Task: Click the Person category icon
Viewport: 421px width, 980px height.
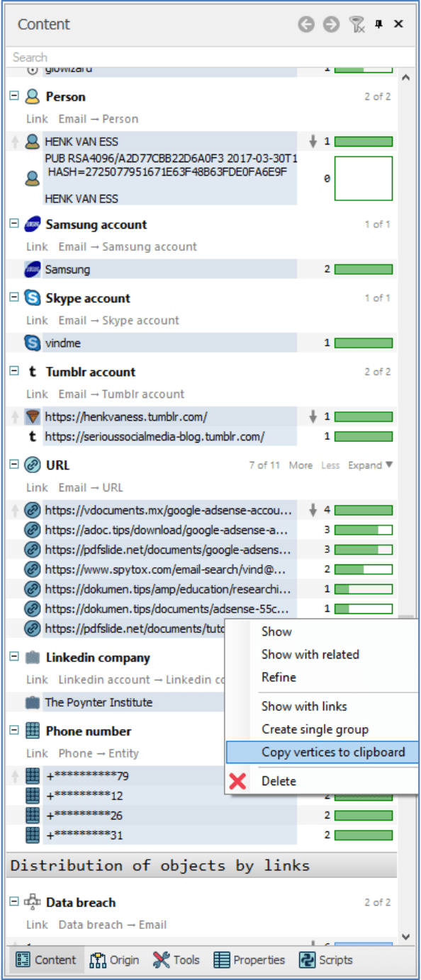Action: tap(32, 96)
